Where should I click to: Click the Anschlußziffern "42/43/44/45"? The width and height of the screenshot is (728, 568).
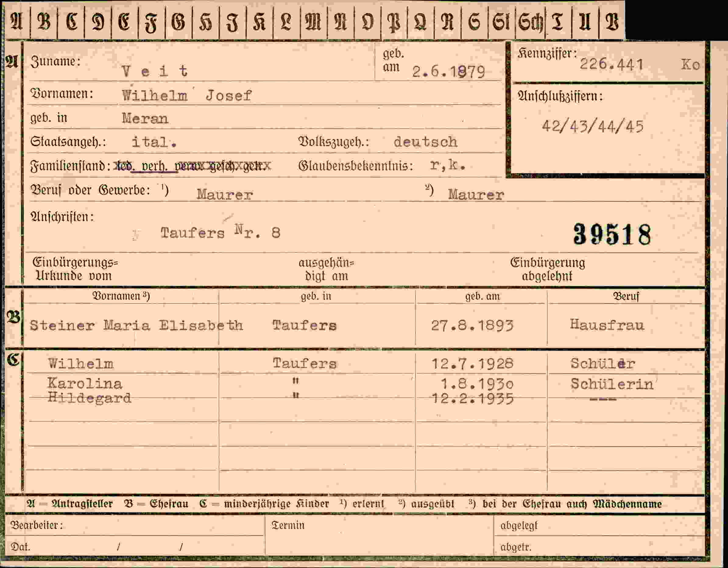(x=592, y=127)
